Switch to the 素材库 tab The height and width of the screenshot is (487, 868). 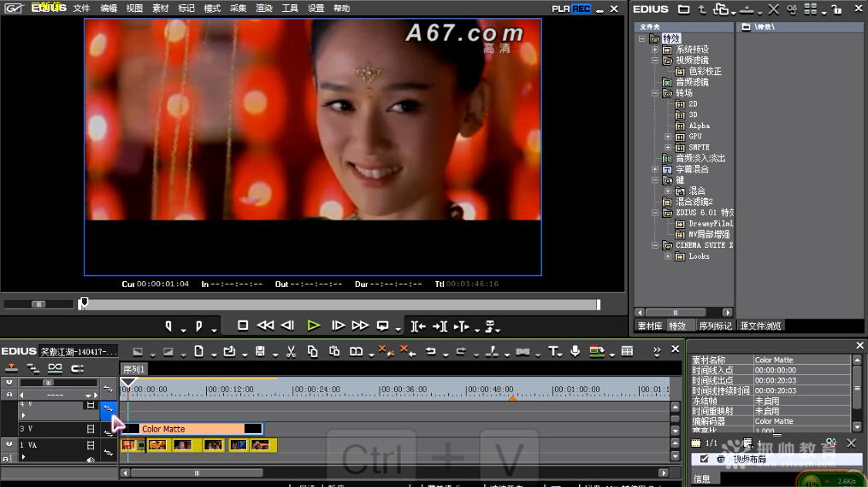tap(649, 326)
